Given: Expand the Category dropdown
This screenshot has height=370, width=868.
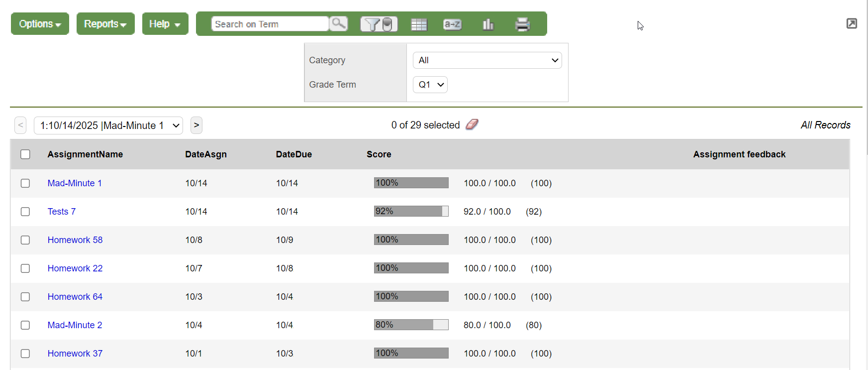Looking at the screenshot, I should pyautogui.click(x=487, y=60).
